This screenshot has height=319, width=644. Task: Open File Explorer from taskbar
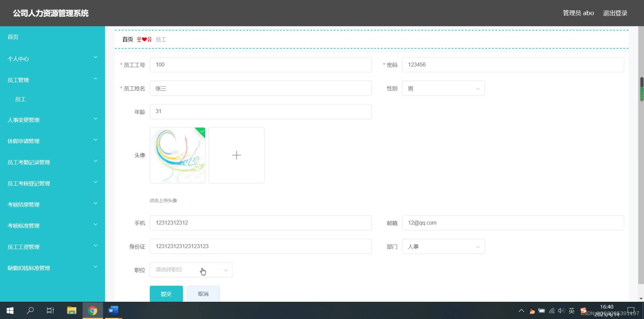click(71, 310)
